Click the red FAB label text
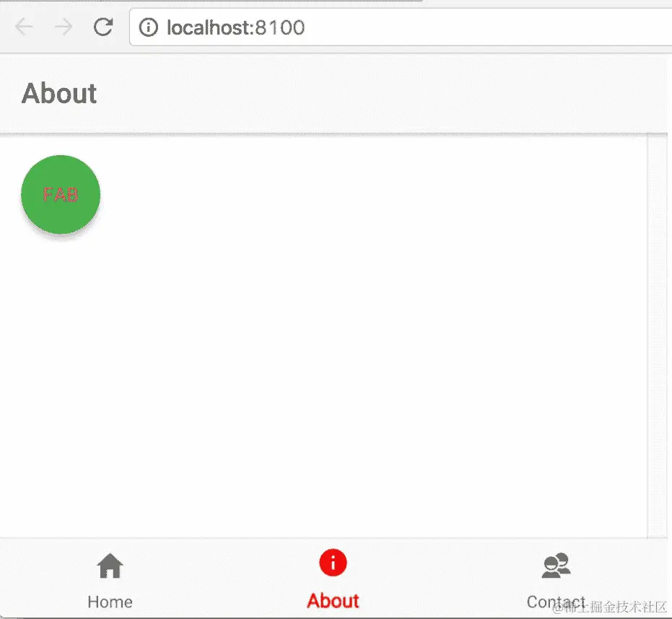 pos(61,195)
